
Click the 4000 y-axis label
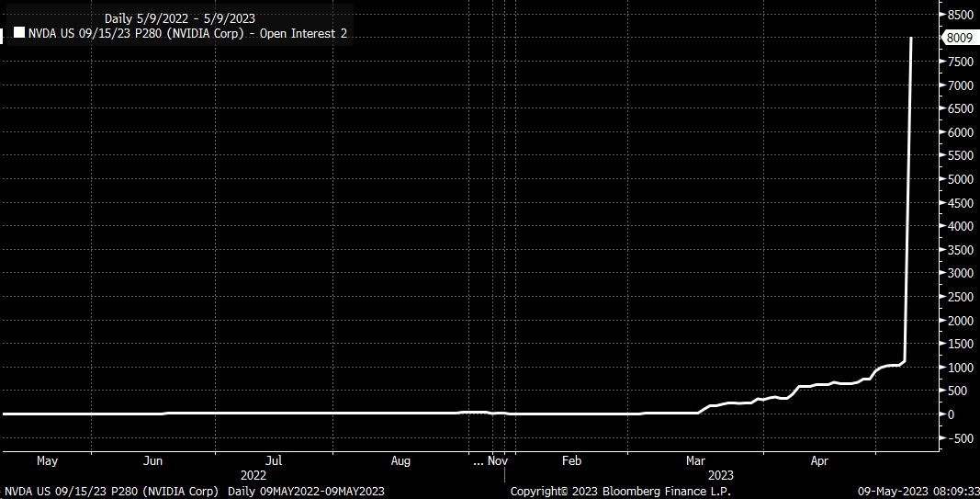[960, 226]
